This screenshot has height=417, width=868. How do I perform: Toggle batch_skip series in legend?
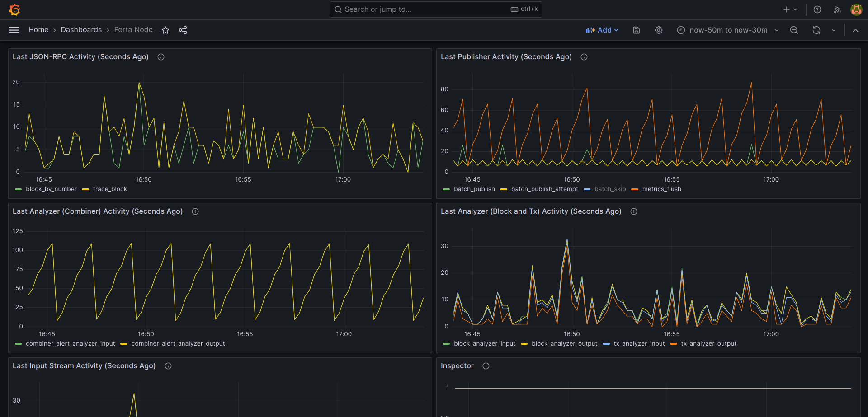[x=610, y=189]
